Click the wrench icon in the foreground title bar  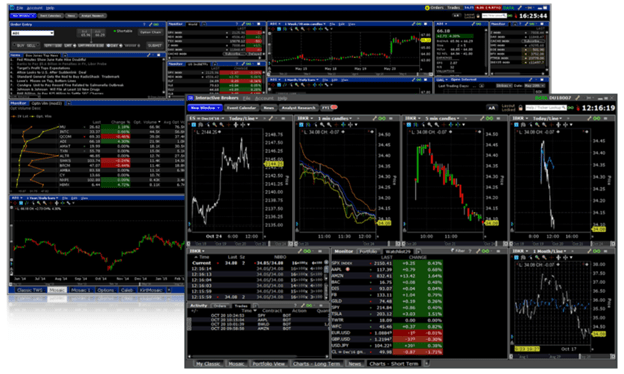pos(577,98)
